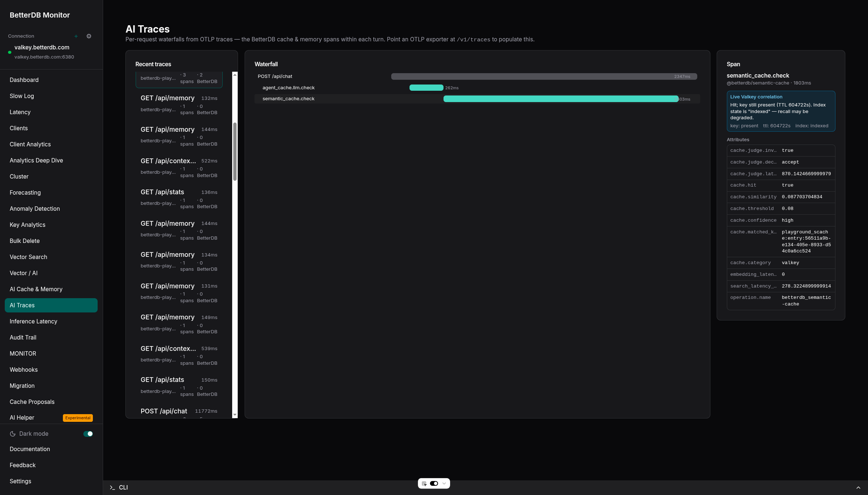Click the operation.name attribute row
Viewport: 868px width, 495px height.
(781, 301)
